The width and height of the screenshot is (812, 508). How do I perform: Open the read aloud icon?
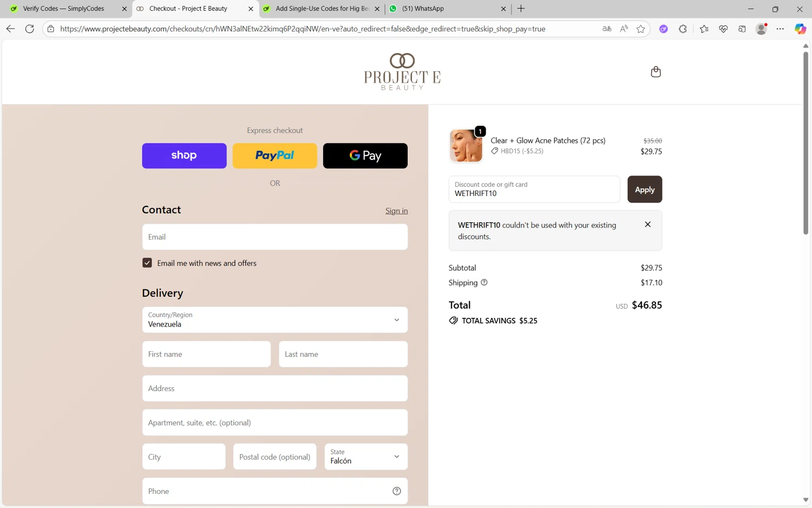pos(624,29)
